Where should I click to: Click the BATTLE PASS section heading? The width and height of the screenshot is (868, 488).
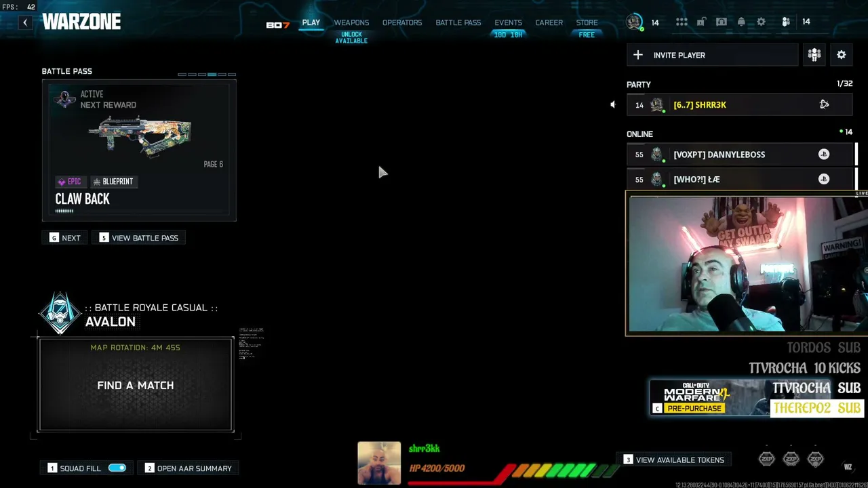(x=66, y=71)
